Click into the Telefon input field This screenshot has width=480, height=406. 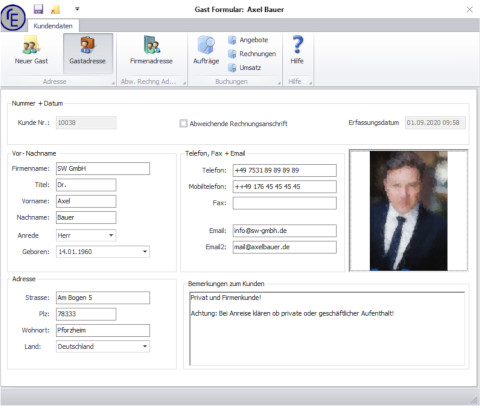284,170
